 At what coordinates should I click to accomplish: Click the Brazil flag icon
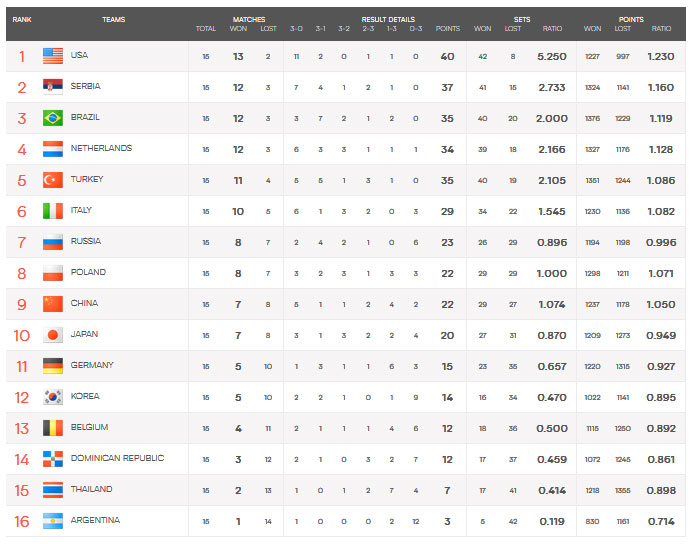pos(53,118)
